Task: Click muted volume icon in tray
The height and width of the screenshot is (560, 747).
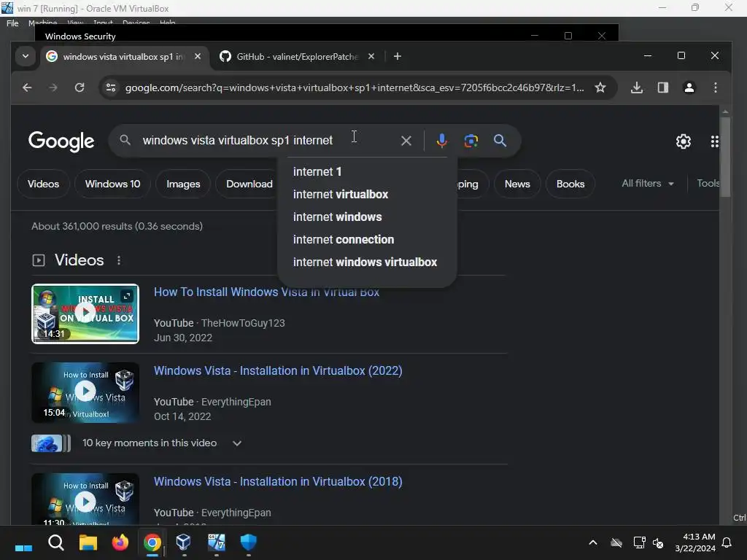Action: point(658,542)
